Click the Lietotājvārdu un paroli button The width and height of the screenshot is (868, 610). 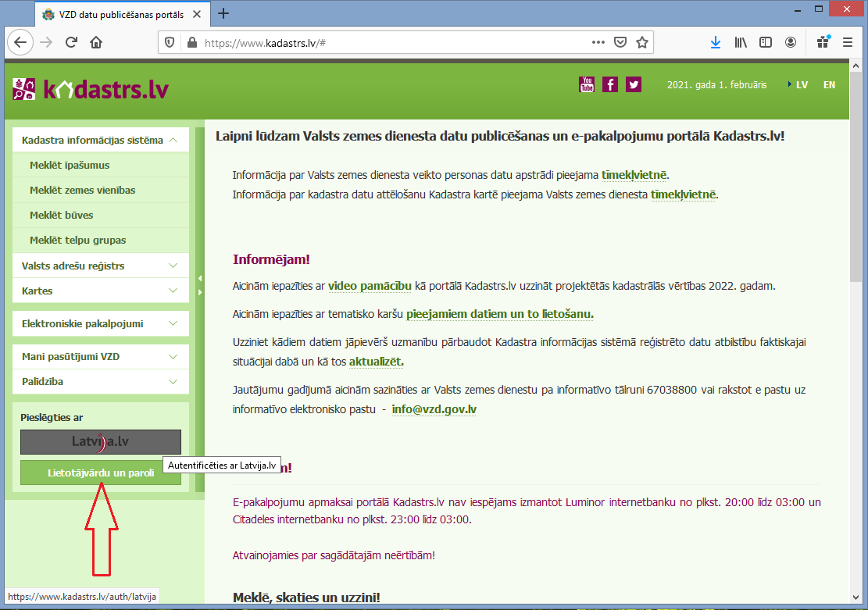pyautogui.click(x=101, y=473)
